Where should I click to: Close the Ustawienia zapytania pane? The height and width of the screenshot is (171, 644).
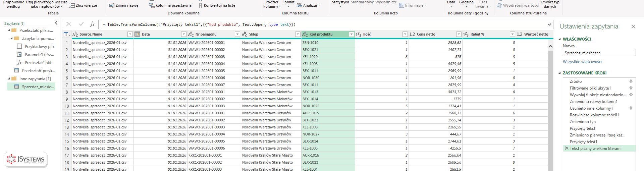coord(633,26)
